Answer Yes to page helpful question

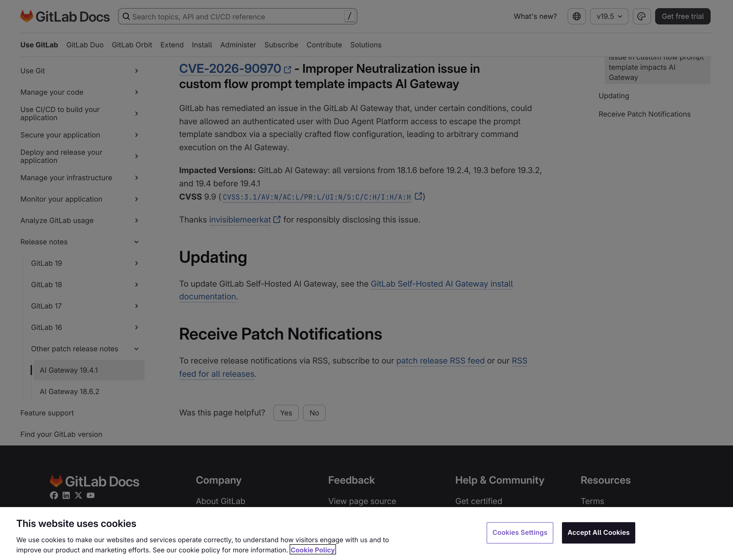point(286,413)
